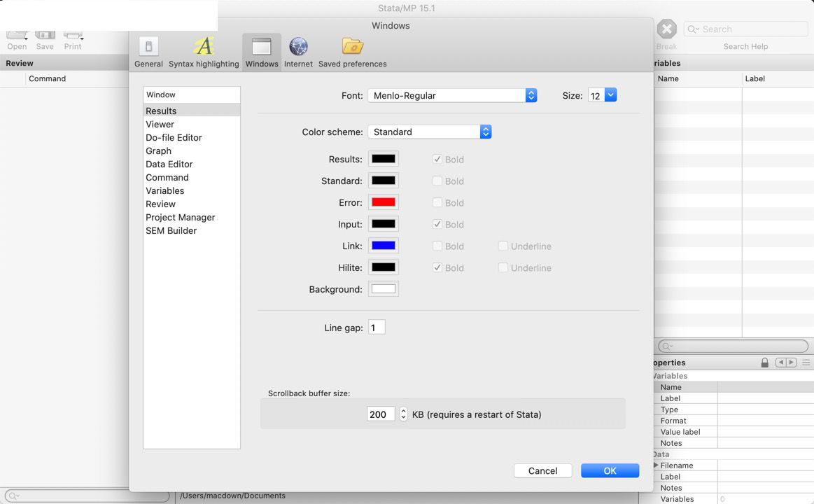Open the Color scheme dropdown
814x504 pixels.
coord(429,132)
